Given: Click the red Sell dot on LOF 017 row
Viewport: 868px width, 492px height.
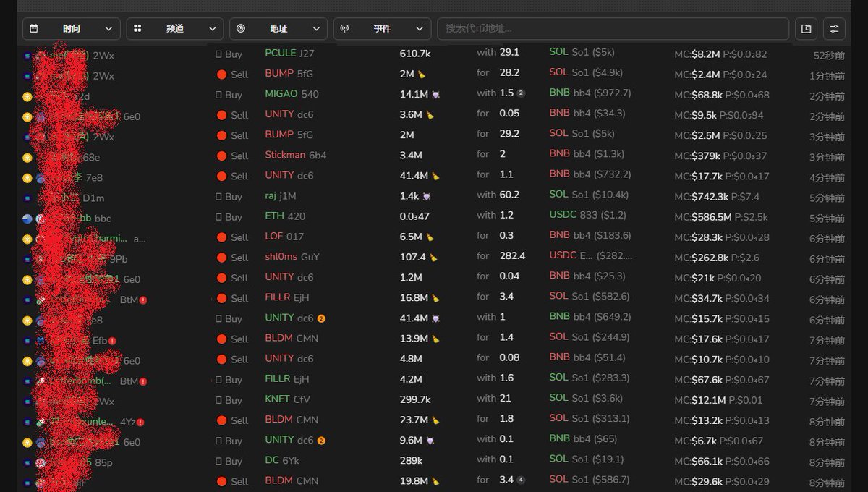Looking at the screenshot, I should click(222, 237).
